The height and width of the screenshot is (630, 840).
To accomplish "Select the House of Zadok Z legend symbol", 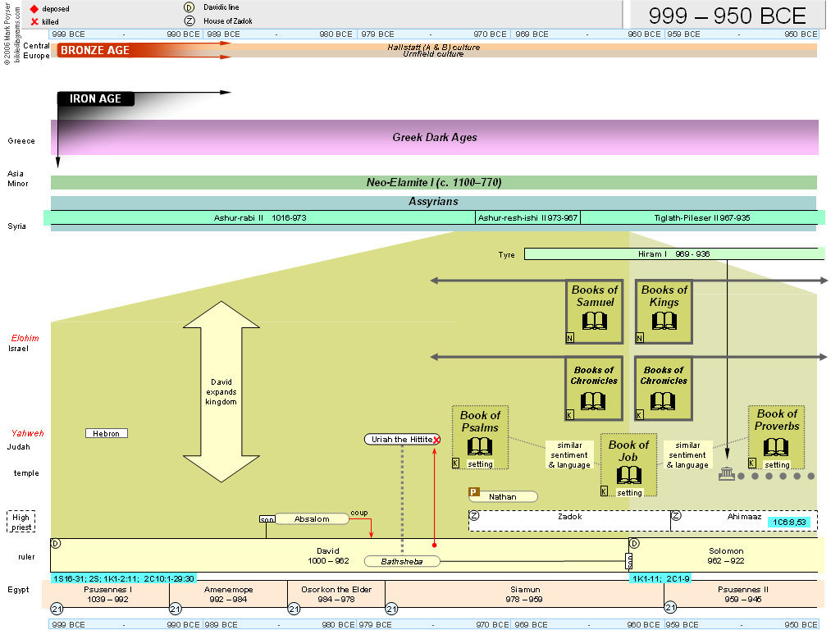I will coord(189,21).
